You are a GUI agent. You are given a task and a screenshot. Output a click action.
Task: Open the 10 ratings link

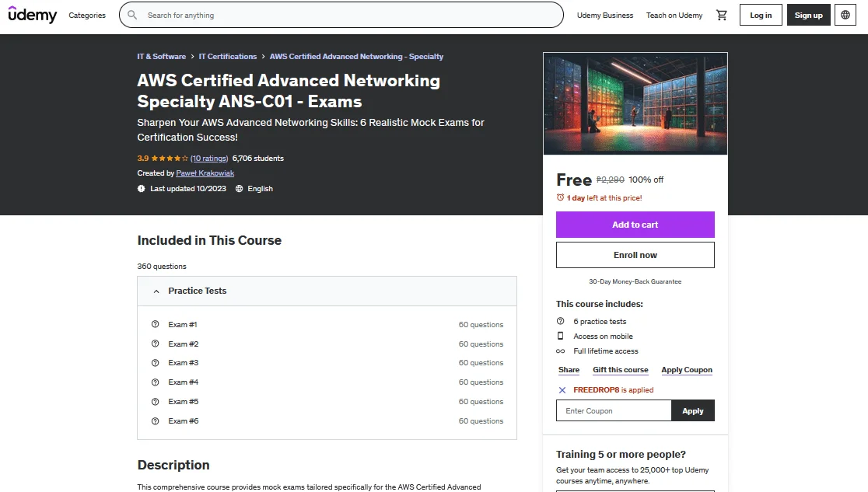click(209, 159)
